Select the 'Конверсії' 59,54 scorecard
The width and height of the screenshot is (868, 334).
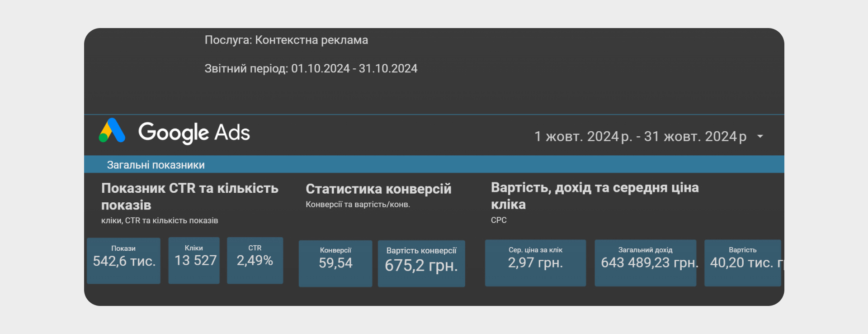(x=335, y=263)
